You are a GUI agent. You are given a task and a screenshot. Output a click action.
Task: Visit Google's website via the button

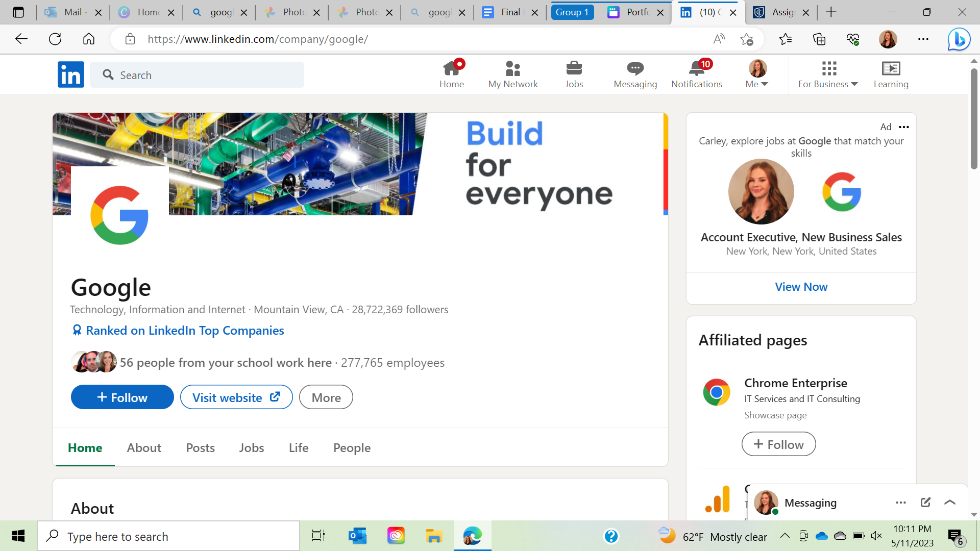[x=236, y=397]
